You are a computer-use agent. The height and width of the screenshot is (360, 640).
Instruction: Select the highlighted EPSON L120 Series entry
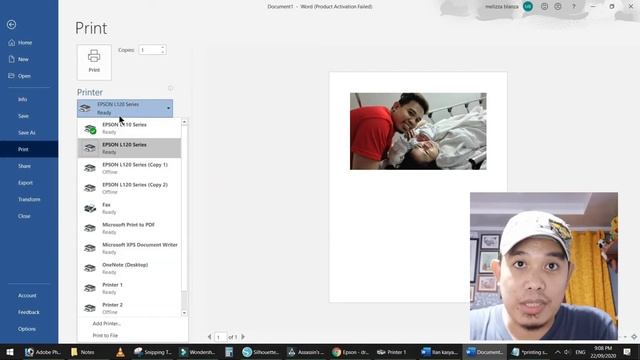(129, 148)
